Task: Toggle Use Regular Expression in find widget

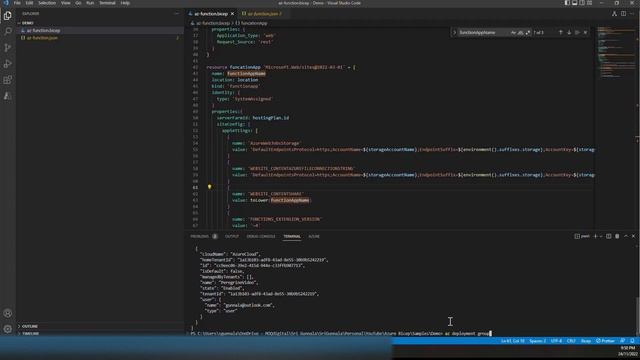Action: (x=528, y=33)
